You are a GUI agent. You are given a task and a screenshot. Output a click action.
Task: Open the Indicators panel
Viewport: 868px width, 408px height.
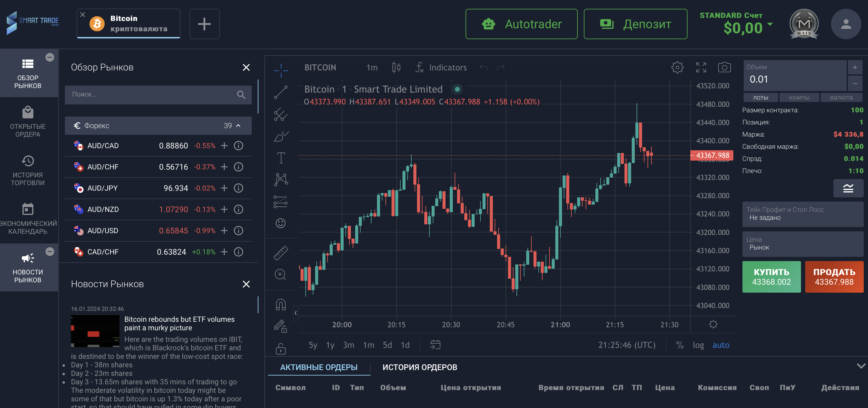pyautogui.click(x=441, y=67)
